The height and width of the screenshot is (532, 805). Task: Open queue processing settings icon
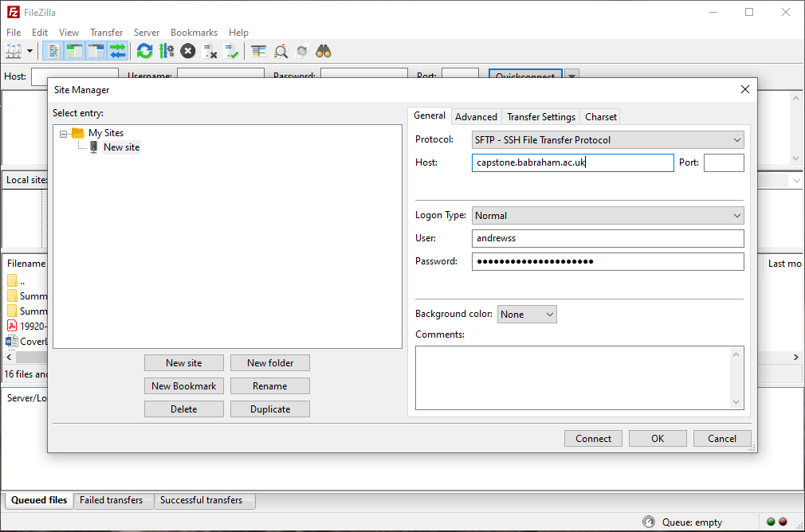click(167, 50)
